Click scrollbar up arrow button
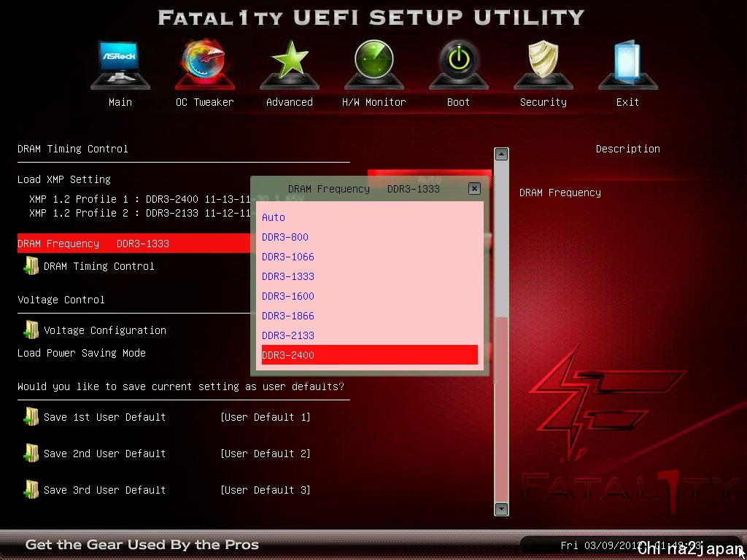 coord(501,155)
